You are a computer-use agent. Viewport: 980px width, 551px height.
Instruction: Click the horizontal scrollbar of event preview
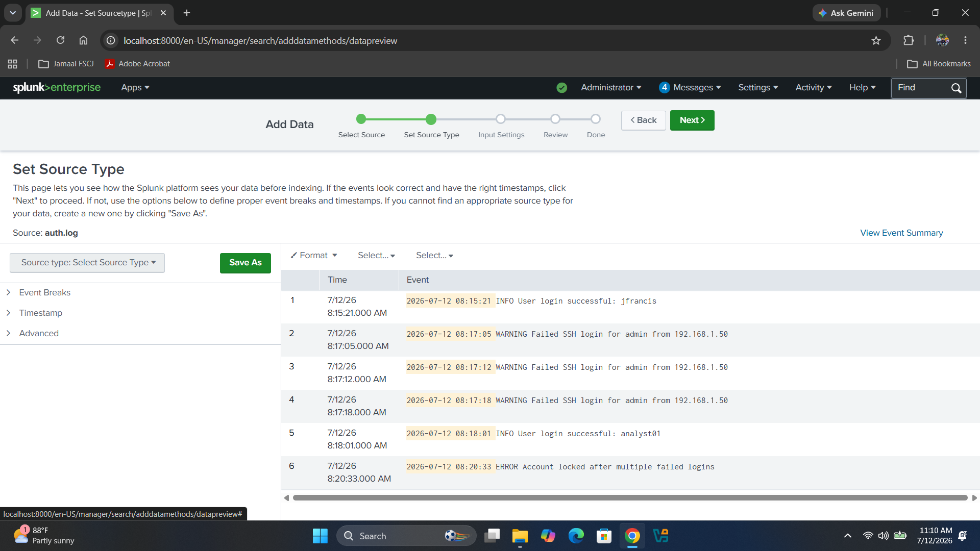tap(630, 497)
